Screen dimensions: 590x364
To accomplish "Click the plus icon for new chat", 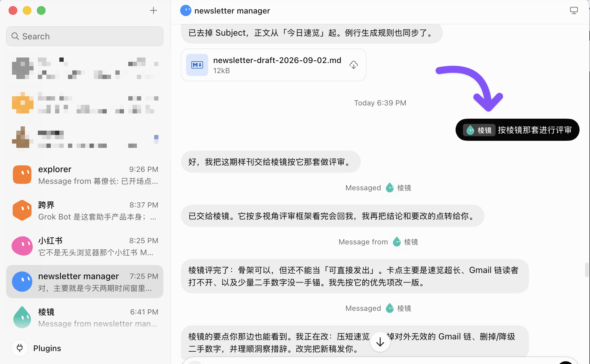I will pos(153,10).
